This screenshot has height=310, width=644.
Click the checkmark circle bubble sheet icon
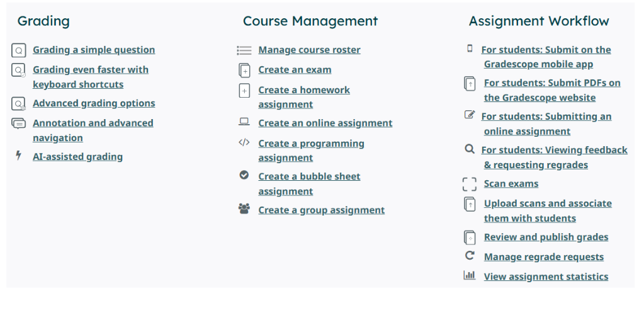click(x=244, y=175)
